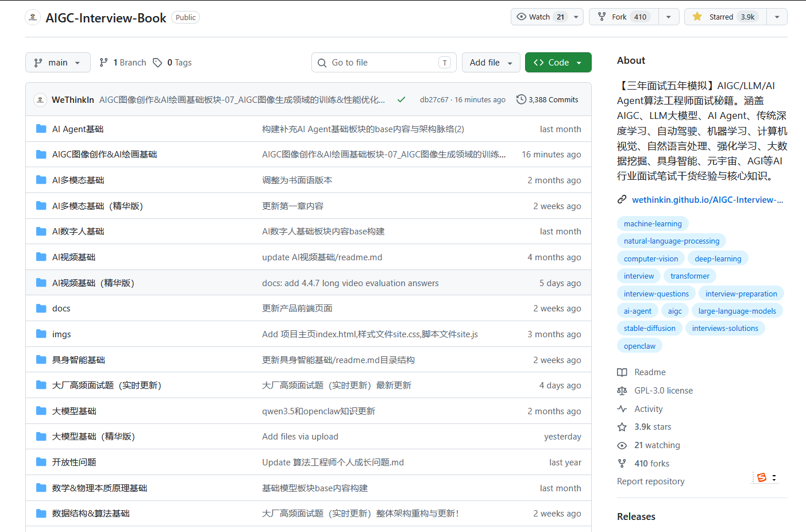Click the eye icon beside 21 watching
Viewport: 806px width, 532px height.
(622, 445)
